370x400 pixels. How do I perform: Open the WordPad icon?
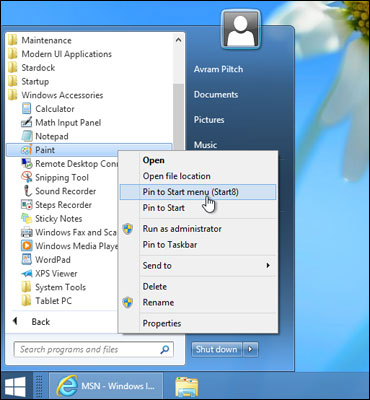26,260
